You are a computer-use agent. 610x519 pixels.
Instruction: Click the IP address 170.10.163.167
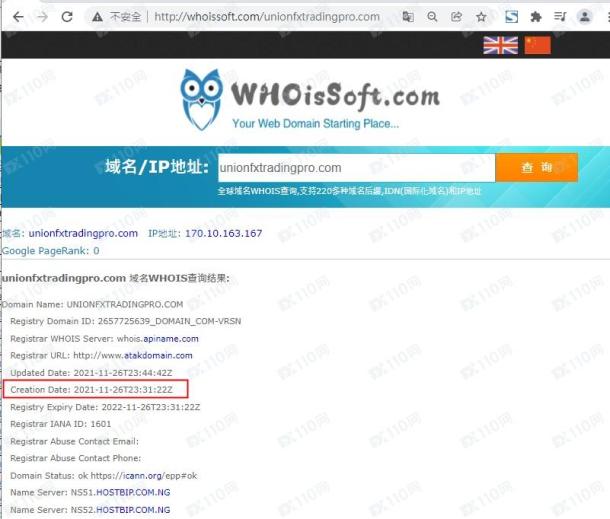point(223,233)
